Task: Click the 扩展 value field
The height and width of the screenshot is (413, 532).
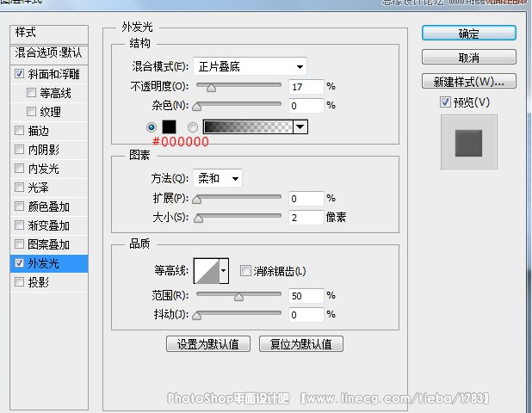Action: point(306,199)
